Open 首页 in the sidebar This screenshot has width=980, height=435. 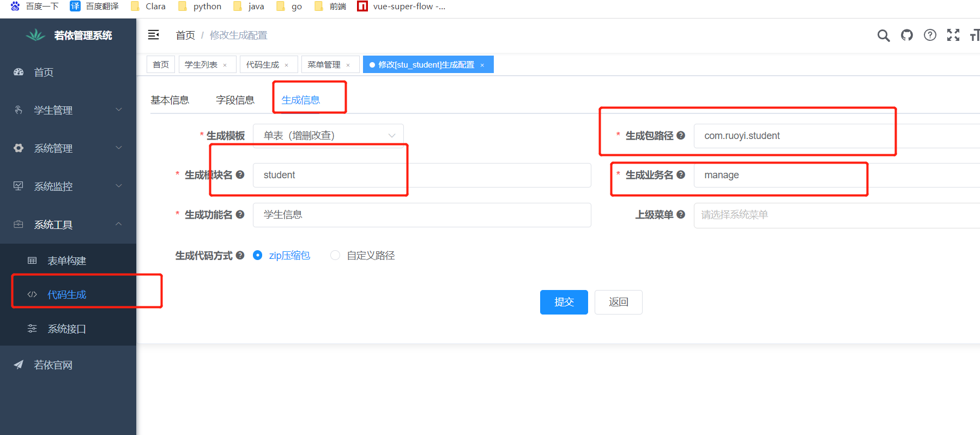tap(68, 72)
